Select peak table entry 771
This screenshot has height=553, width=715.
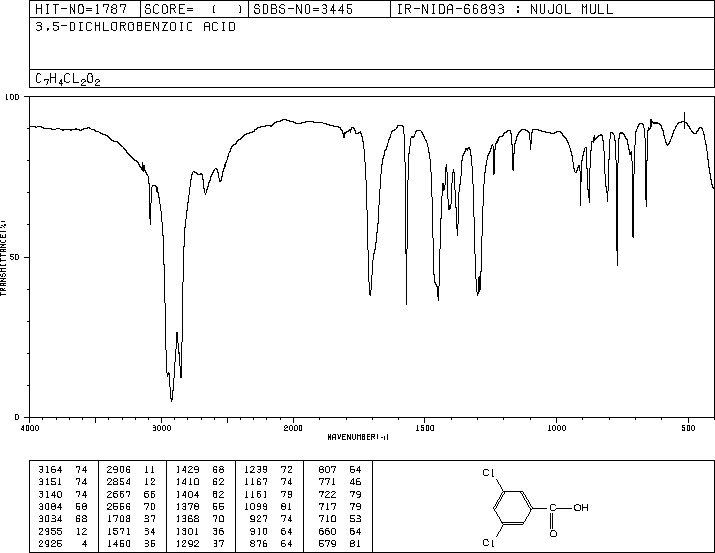(327, 482)
